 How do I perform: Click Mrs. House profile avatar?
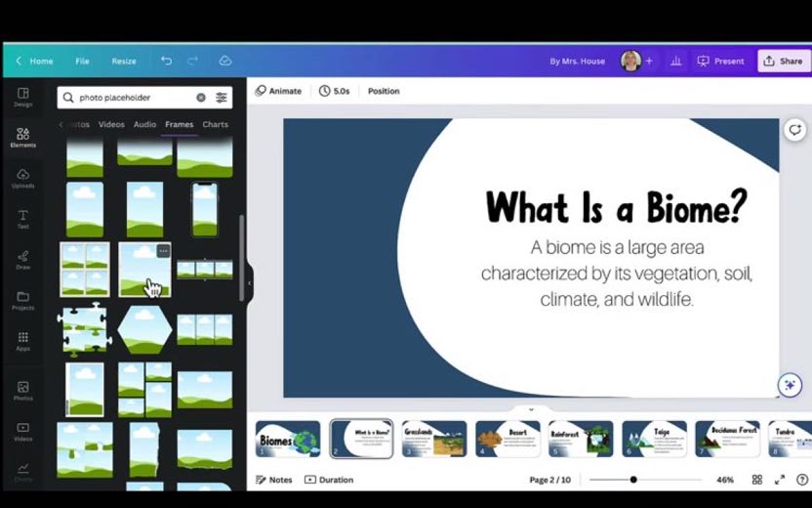(630, 62)
